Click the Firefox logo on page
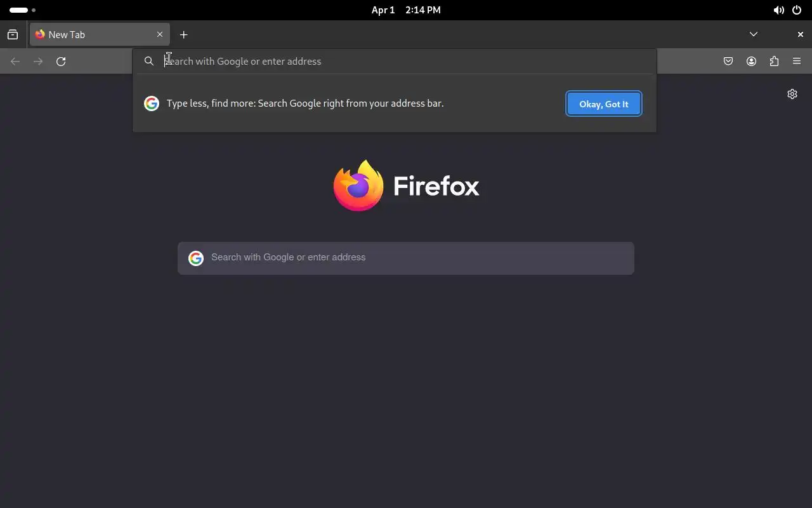 [406, 185]
